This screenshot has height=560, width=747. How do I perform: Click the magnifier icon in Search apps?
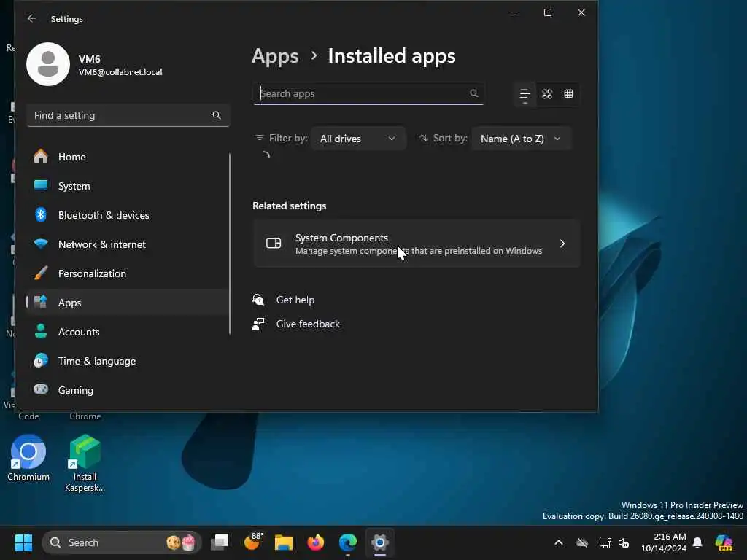[473, 93]
